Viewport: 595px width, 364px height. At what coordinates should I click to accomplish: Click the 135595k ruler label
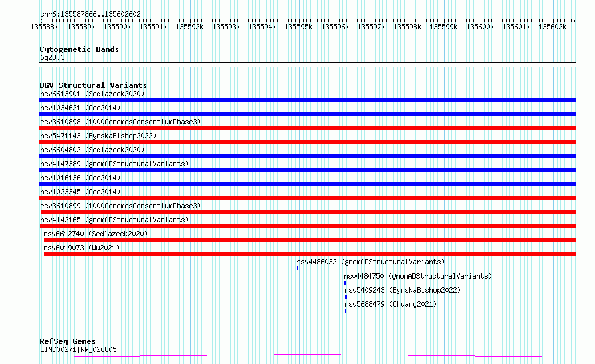298,27
